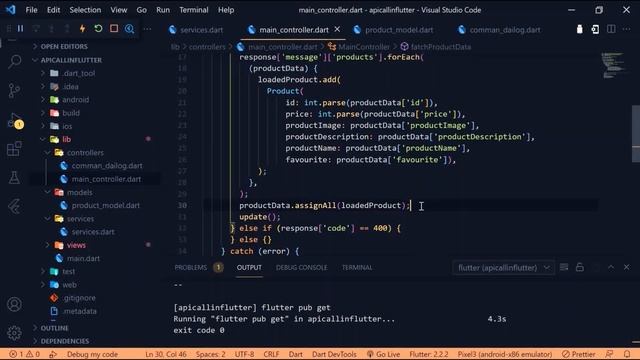Select flutter (apicallinflutter) output channel dropdown
This screenshot has width=640, height=360.
[503, 268]
